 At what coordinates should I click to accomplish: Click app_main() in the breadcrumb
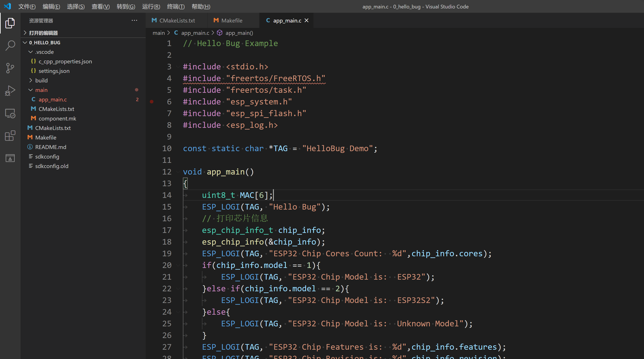pyautogui.click(x=239, y=33)
